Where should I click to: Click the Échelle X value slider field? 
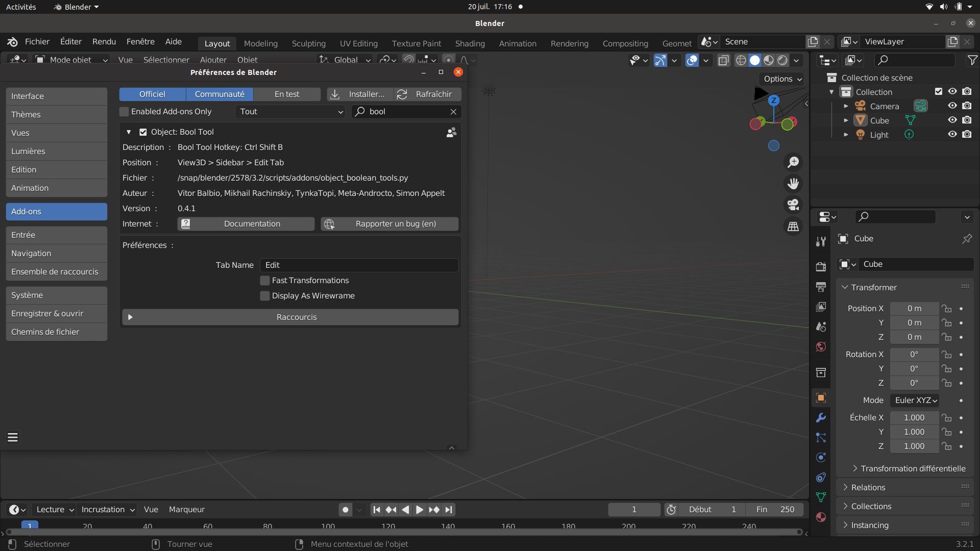click(x=914, y=418)
